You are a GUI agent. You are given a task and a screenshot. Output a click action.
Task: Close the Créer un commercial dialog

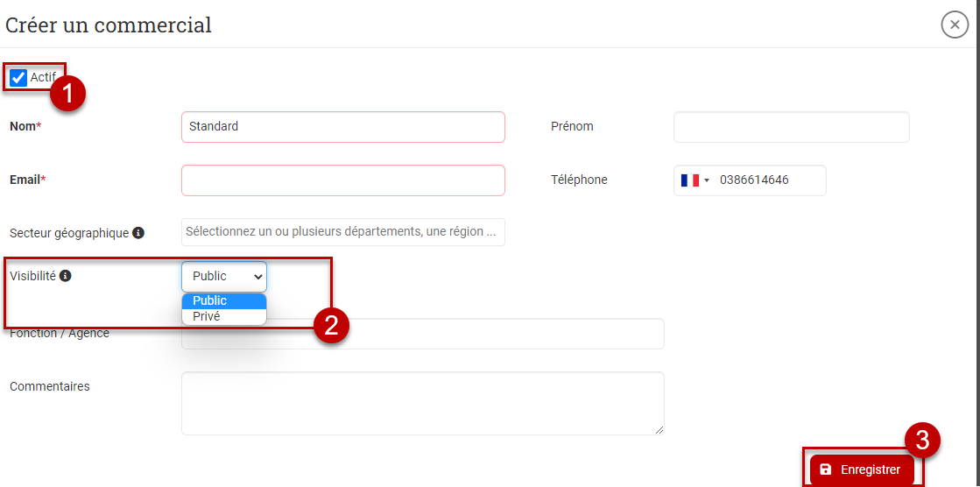pyautogui.click(x=954, y=25)
